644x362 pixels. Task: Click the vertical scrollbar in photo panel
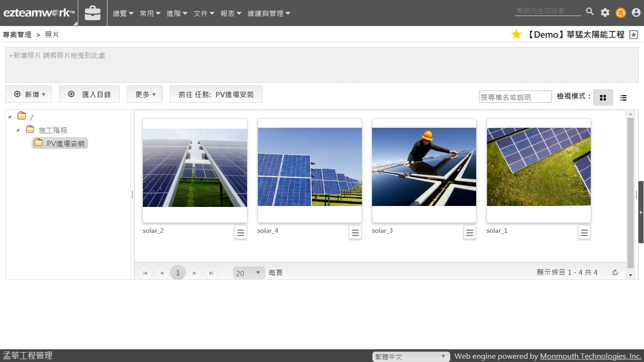[630, 189]
